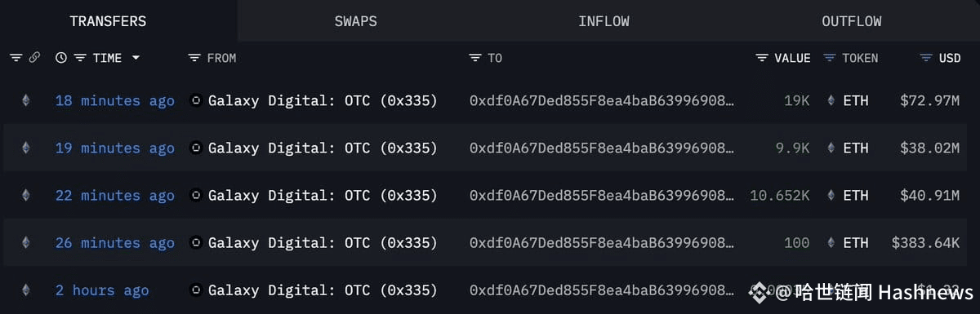
Task: Switch to the SWAPS tab
Action: [x=355, y=21]
